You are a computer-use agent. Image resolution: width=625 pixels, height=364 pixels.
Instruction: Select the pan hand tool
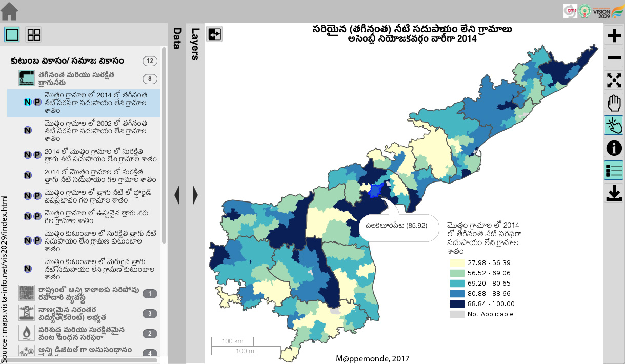(x=614, y=103)
